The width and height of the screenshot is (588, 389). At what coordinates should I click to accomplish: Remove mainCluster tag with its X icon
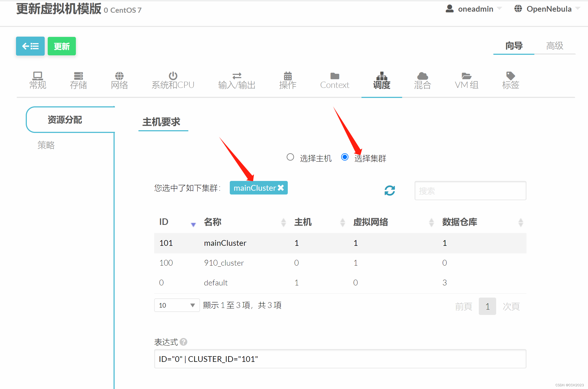[281, 188]
